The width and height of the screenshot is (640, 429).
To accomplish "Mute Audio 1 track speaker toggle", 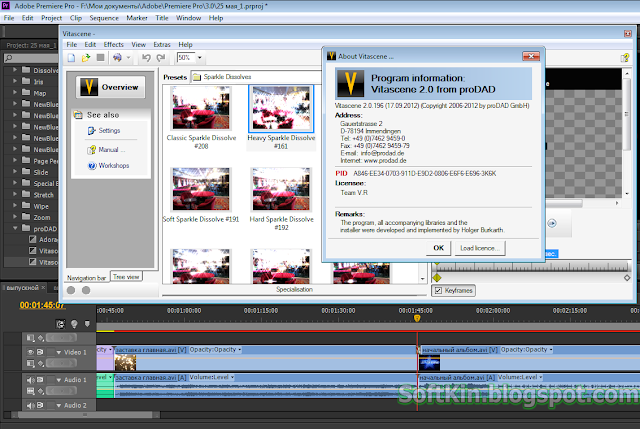I will click(x=30, y=380).
